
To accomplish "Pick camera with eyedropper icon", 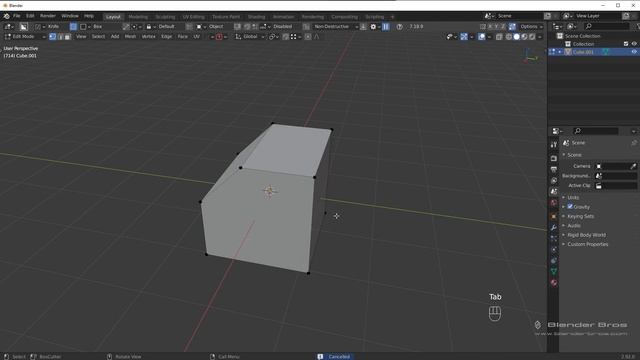I will pyautogui.click(x=633, y=166).
